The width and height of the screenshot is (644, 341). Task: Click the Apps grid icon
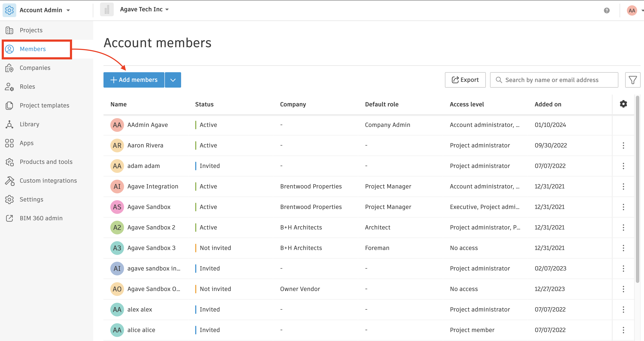pyautogui.click(x=9, y=143)
